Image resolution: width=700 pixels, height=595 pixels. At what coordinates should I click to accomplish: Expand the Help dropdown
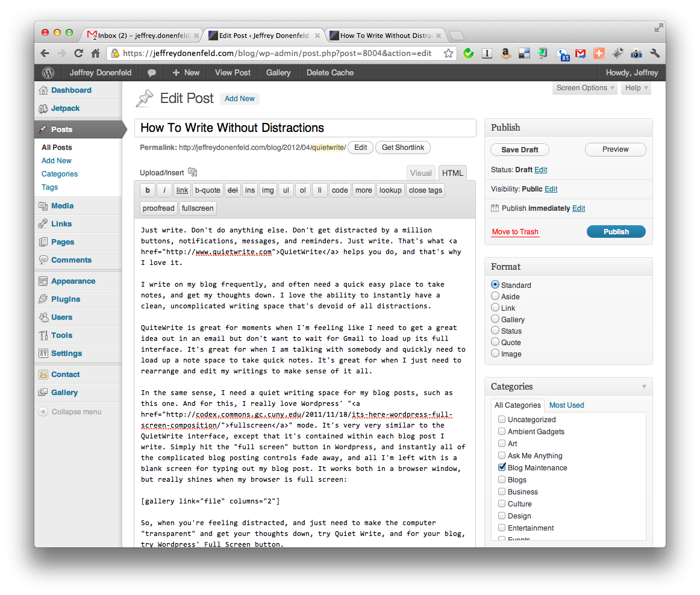point(636,88)
